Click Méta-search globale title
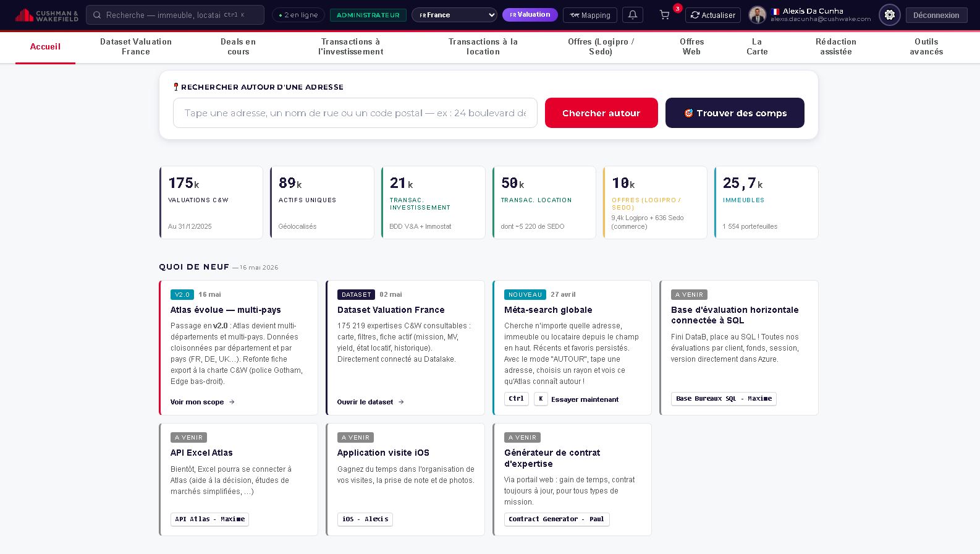This screenshot has width=980, height=554. coord(548,310)
